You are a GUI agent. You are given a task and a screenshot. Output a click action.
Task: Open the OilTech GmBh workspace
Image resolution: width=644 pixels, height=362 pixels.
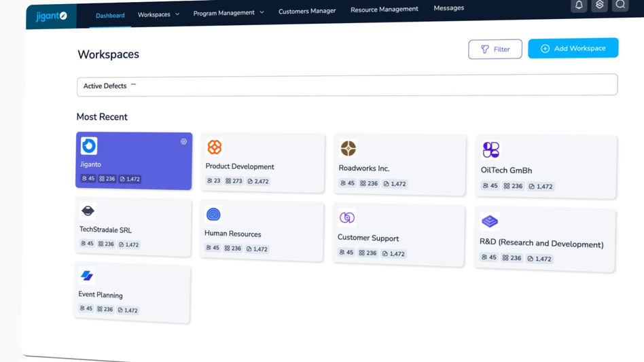coord(546,167)
